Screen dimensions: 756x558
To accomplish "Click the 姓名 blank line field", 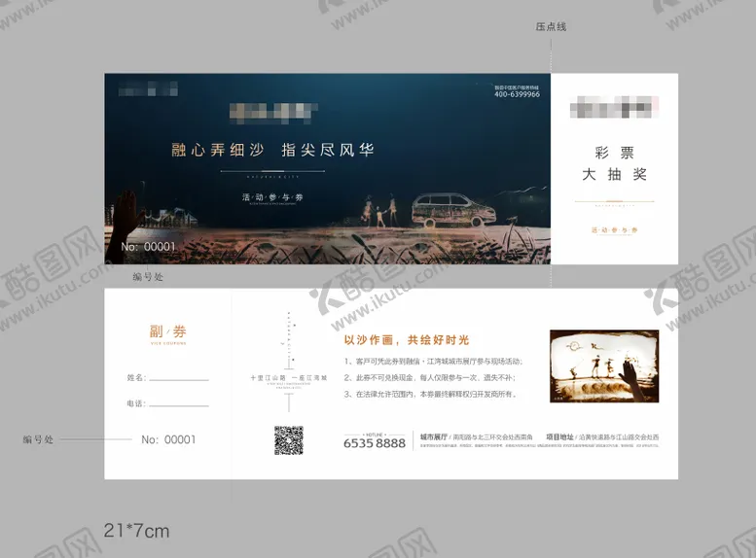I will click(x=179, y=378).
